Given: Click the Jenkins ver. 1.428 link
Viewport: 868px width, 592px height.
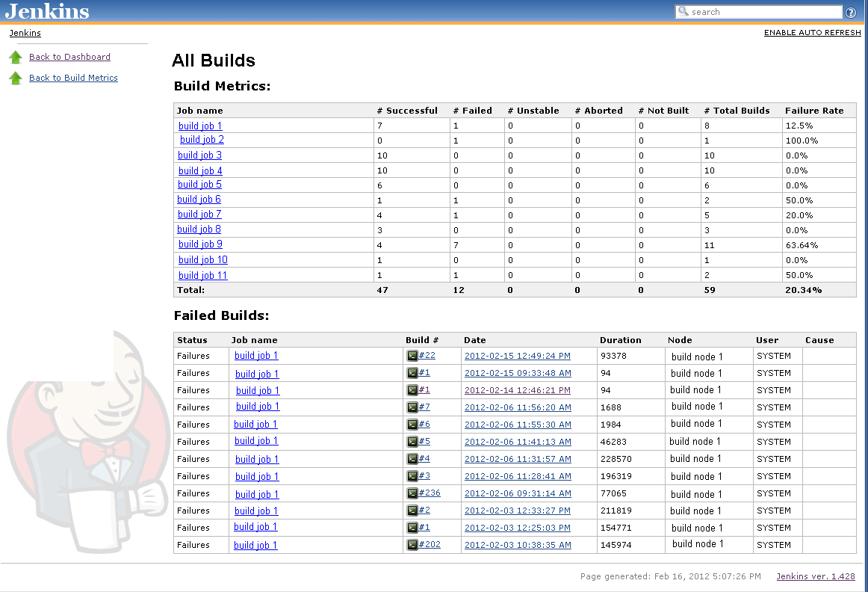Looking at the screenshot, I should [x=816, y=576].
